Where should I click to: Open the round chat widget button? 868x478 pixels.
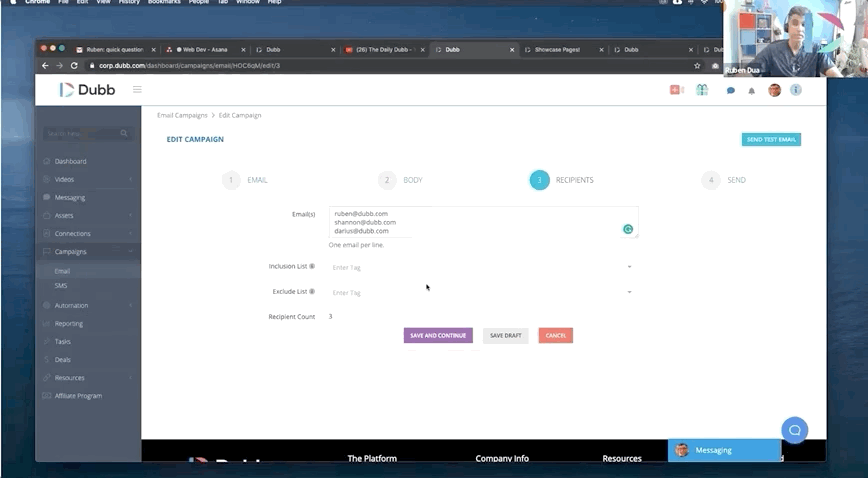[794, 430]
